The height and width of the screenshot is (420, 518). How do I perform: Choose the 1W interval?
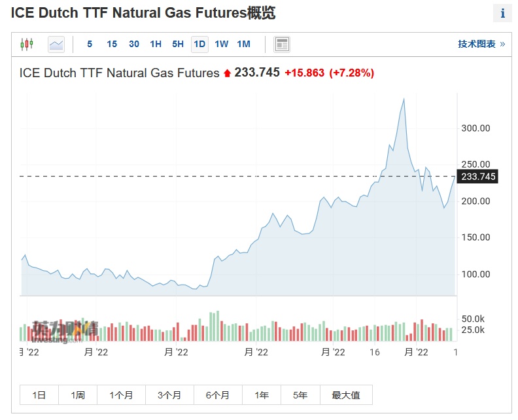pyautogui.click(x=222, y=44)
